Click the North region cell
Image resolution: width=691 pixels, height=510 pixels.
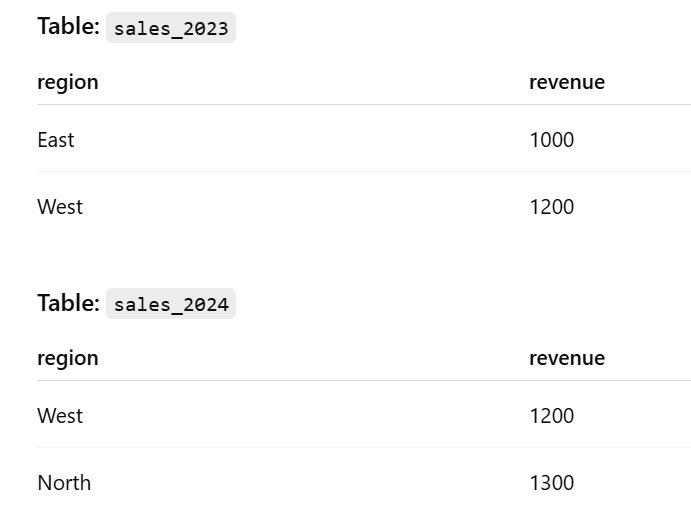[x=64, y=483]
